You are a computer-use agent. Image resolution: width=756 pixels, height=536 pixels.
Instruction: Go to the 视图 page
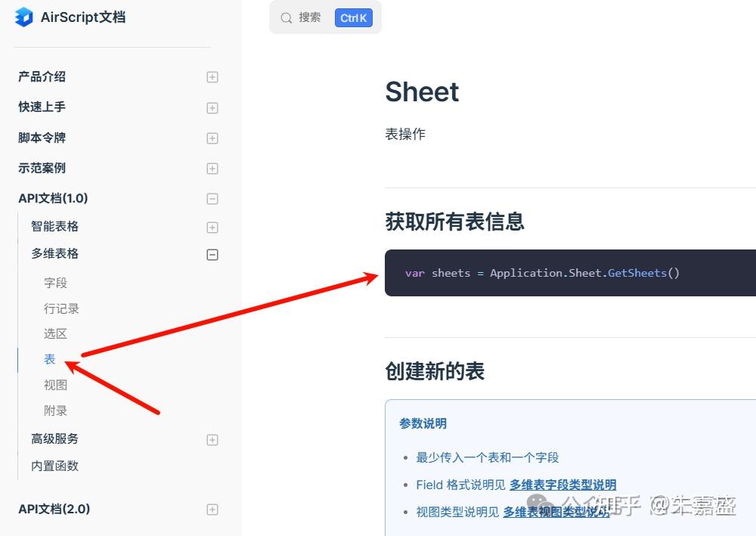coord(55,385)
